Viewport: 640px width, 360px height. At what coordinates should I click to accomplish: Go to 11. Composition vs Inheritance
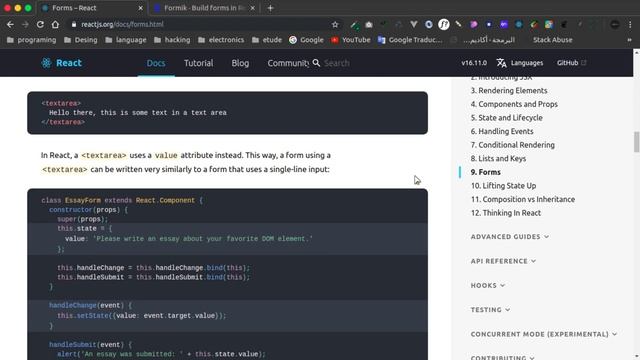tap(522, 199)
